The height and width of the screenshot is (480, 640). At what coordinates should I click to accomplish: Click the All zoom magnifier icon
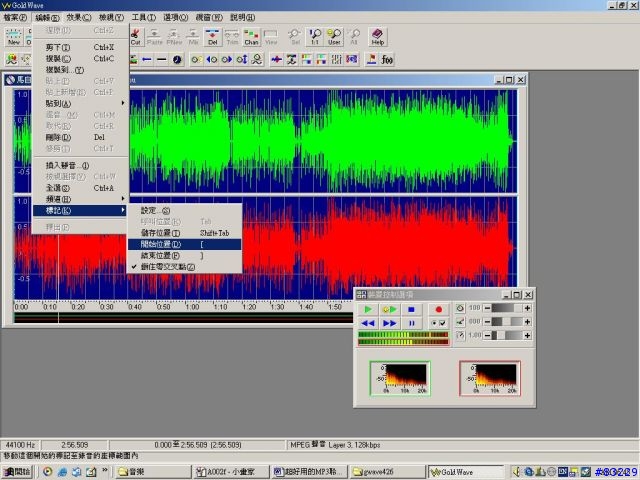click(354, 37)
